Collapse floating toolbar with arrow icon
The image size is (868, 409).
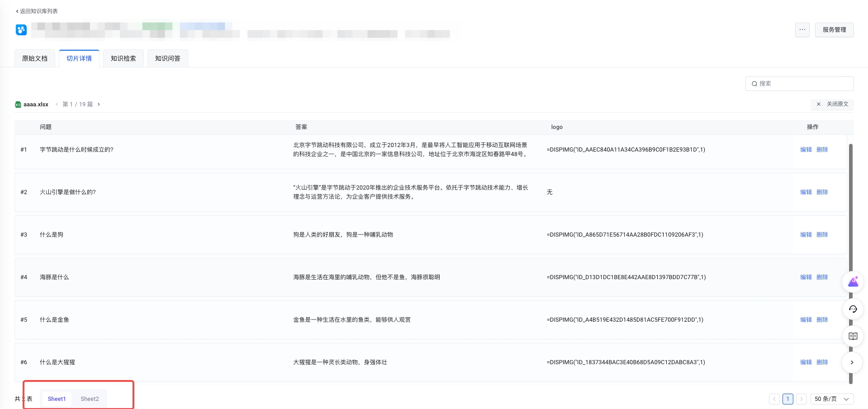[853, 362]
